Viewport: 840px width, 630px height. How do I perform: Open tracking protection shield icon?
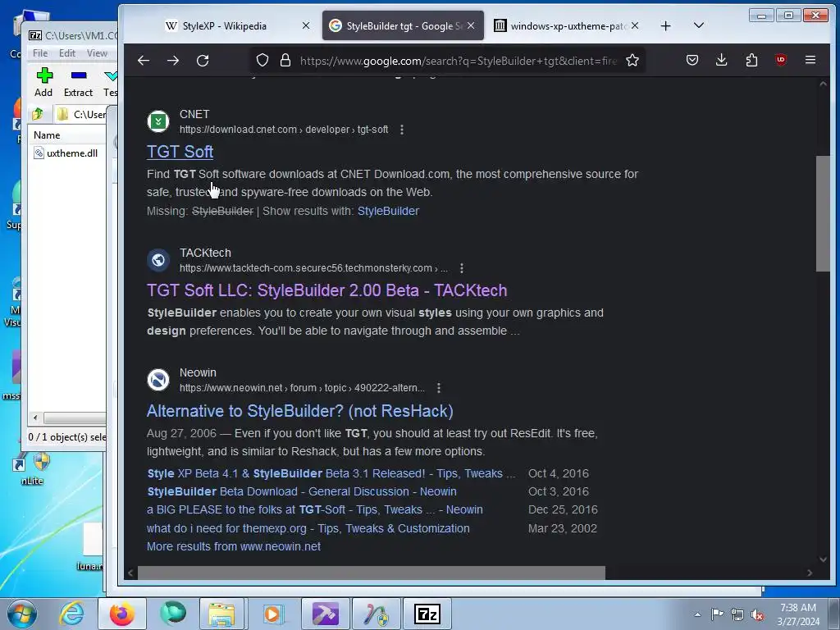tap(262, 61)
